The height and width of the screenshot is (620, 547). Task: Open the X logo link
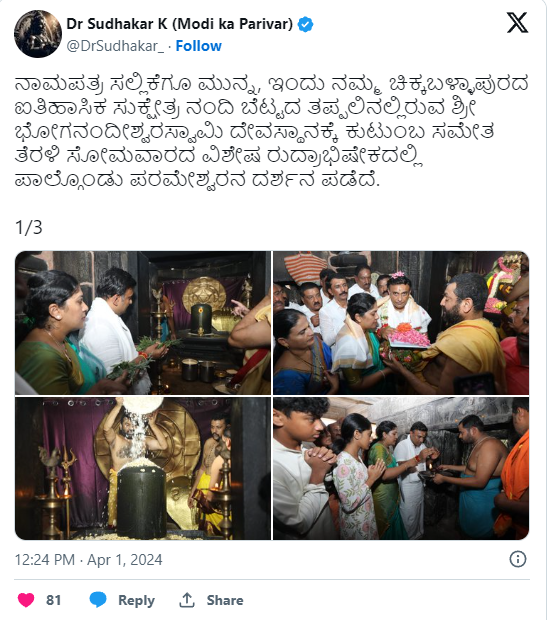(x=517, y=23)
